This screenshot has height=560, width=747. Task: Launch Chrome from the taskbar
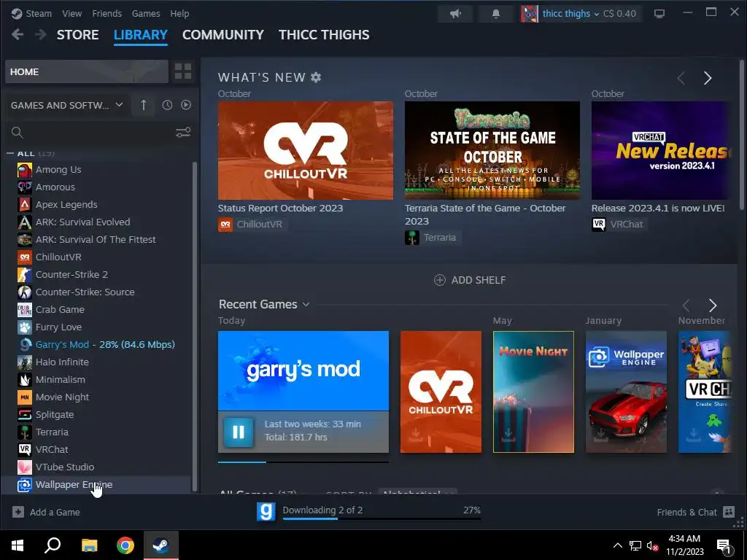click(x=125, y=545)
